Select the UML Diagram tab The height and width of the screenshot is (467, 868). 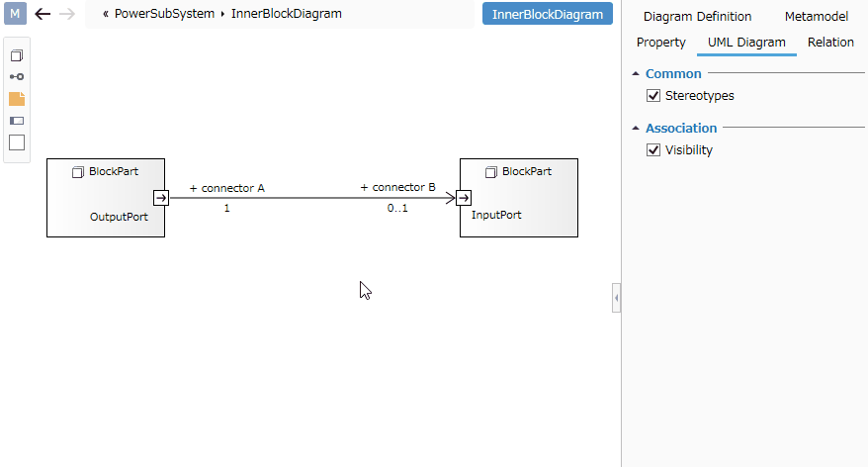[746, 43]
